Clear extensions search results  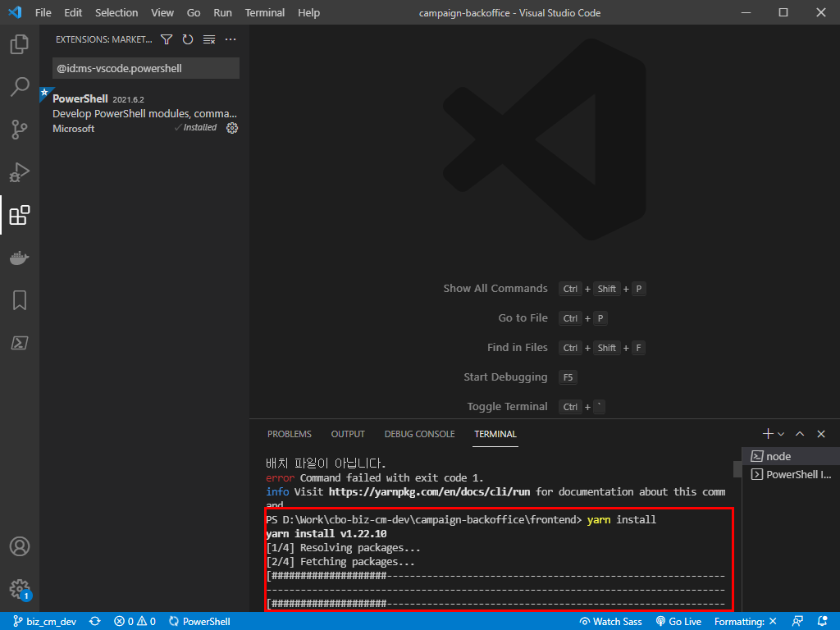pos(209,39)
